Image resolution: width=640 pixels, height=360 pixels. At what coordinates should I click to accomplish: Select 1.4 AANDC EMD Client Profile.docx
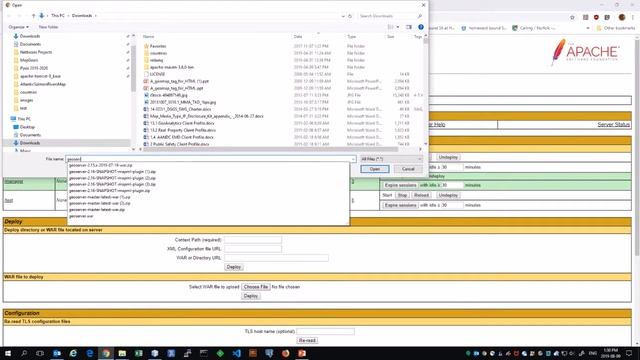pyautogui.click(x=182, y=137)
